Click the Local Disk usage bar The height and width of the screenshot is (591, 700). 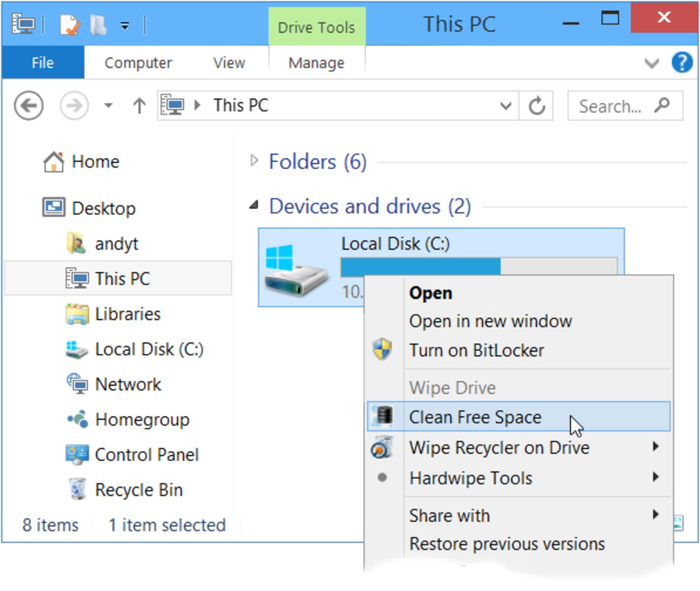(479, 266)
